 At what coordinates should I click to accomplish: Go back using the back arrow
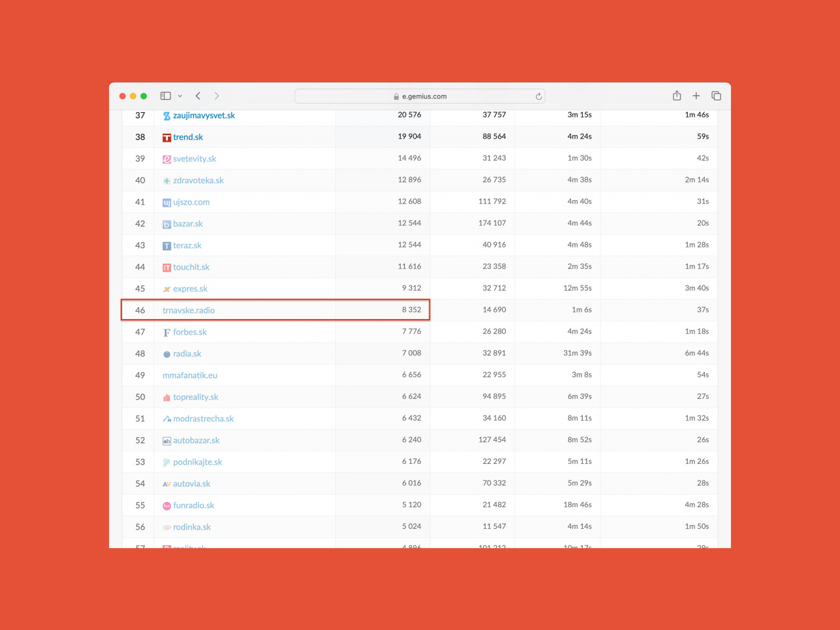tap(198, 96)
